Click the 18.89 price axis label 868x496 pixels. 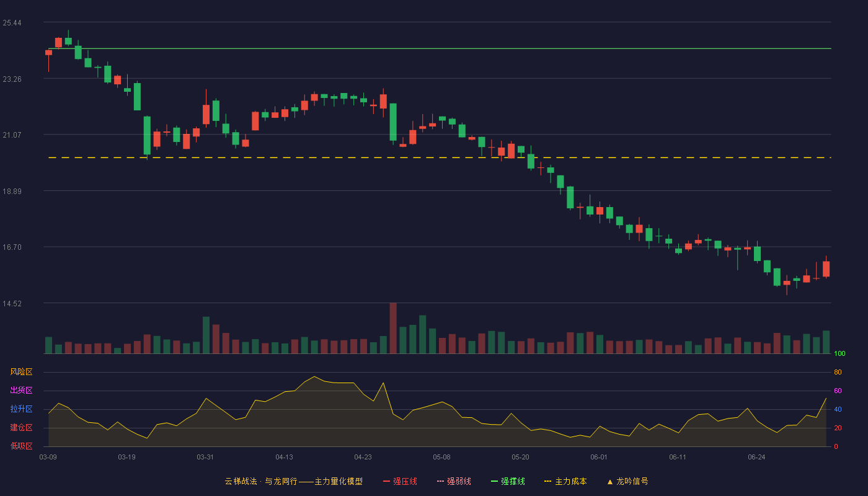click(12, 192)
